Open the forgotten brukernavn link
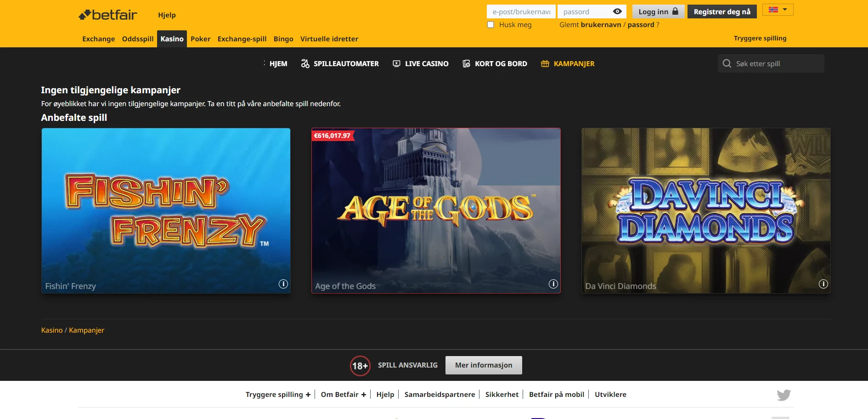Viewport: 868px width, 419px height. click(x=601, y=25)
